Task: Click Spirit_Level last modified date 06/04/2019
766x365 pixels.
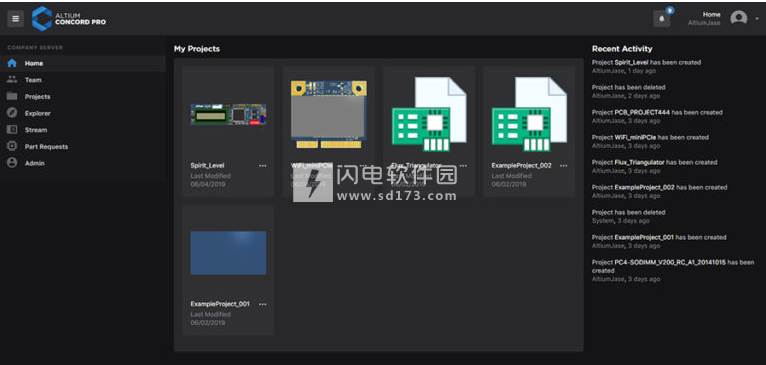Action: pos(208,184)
